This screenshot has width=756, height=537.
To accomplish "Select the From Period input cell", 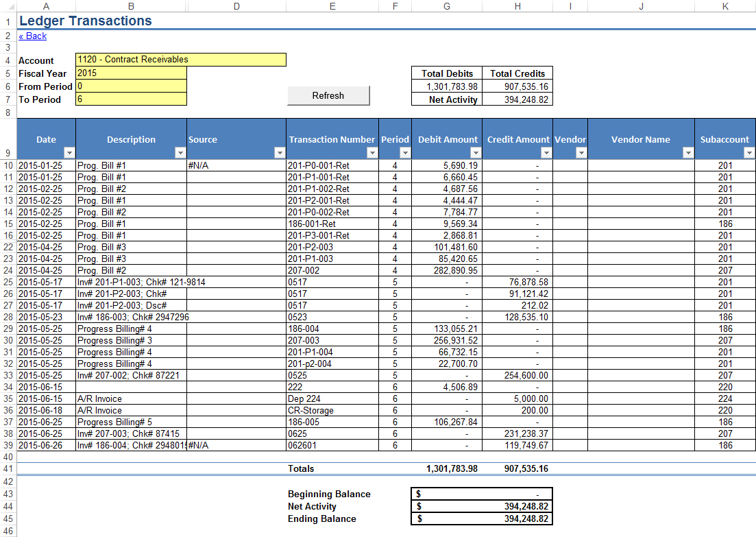I will point(131,86).
